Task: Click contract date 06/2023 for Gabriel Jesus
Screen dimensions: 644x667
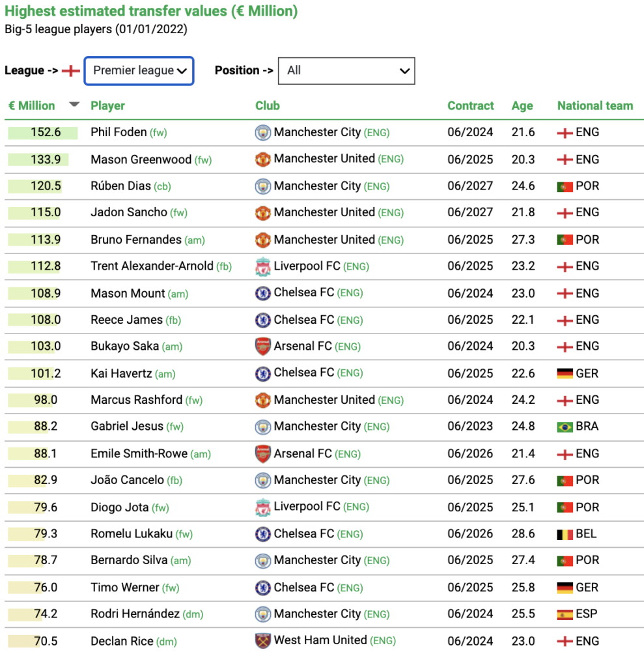Action: click(x=470, y=426)
